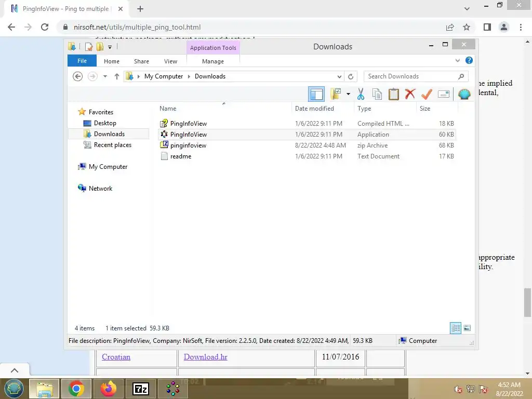Viewport: 532px width, 399px height.
Task: Toggle the preview pane layout button
Action: (x=316, y=94)
